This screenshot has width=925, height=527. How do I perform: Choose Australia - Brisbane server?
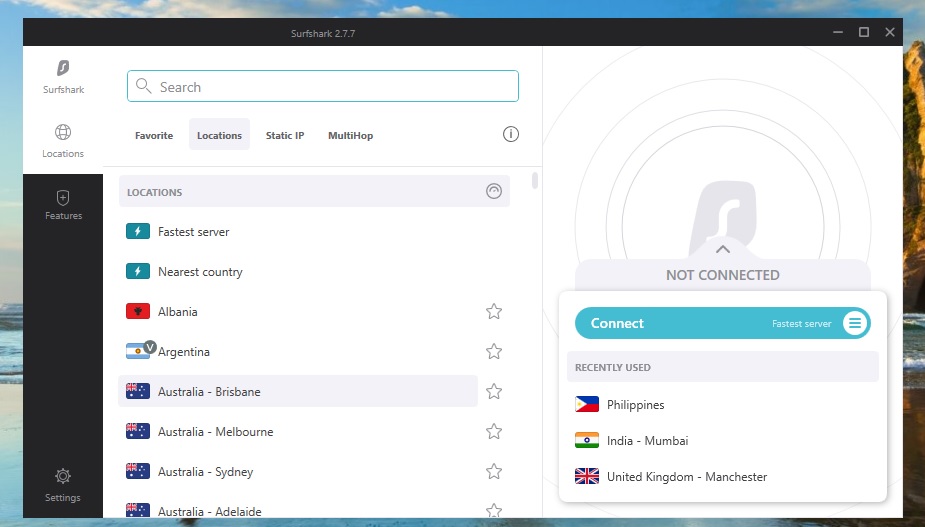pos(298,391)
